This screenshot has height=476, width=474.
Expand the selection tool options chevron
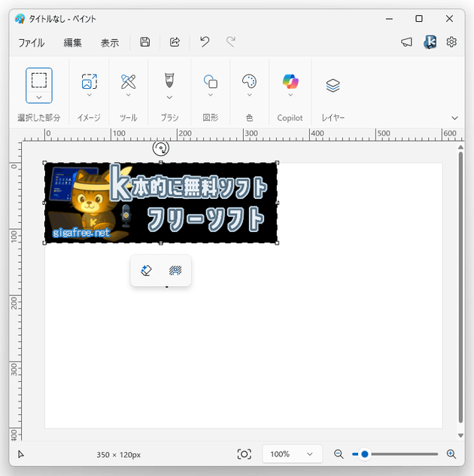point(39,97)
